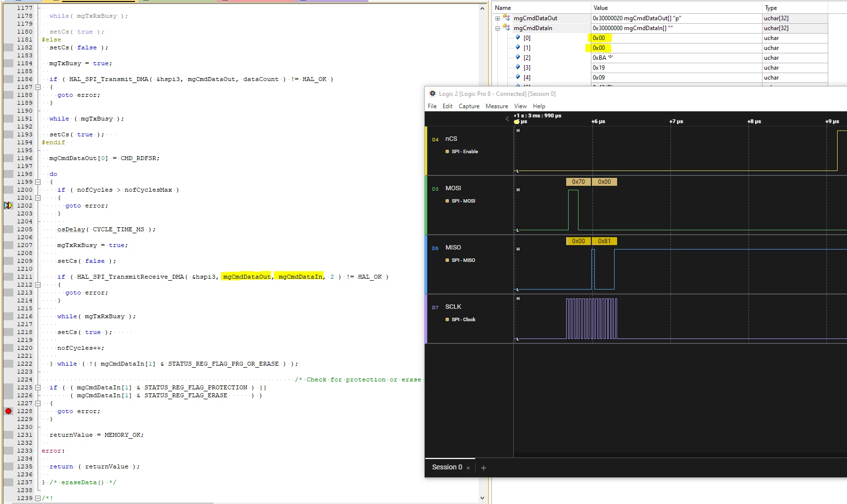The height and width of the screenshot is (504, 847).
Task: Expand the comment fold box on line 1239
Action: [x=38, y=498]
